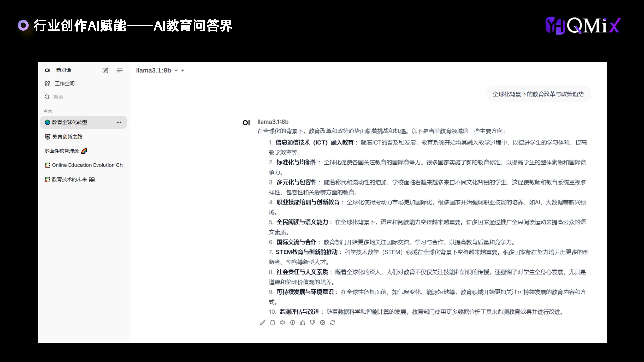Click the read aloud speaker icon
Screen dimensions: 644x362
pos(283,323)
